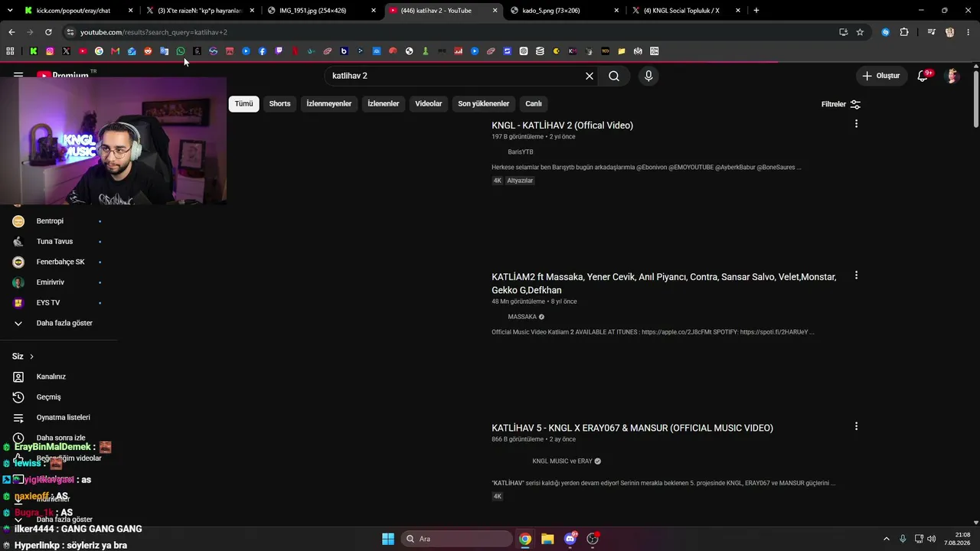Open the X (Twitter) bookmark
This screenshot has width=980, height=551.
tap(66, 51)
